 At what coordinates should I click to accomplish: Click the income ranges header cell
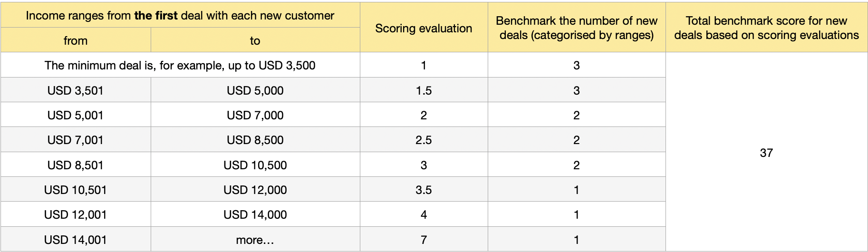180,16
